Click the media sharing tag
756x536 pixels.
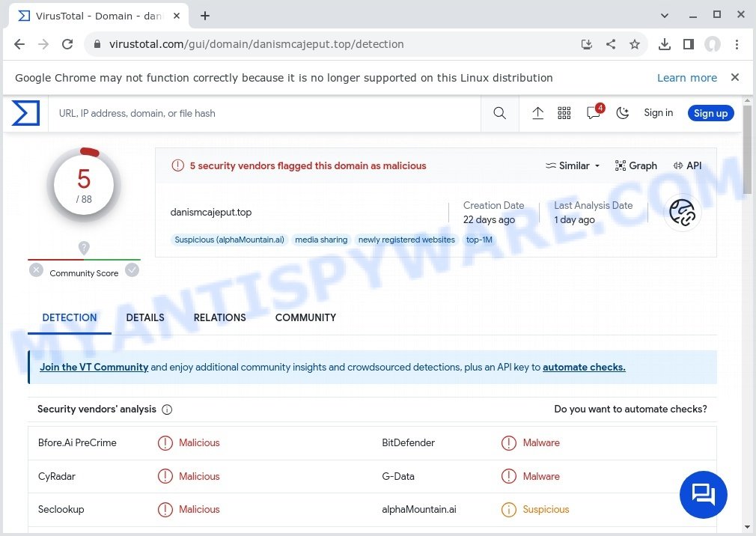pyautogui.click(x=321, y=240)
